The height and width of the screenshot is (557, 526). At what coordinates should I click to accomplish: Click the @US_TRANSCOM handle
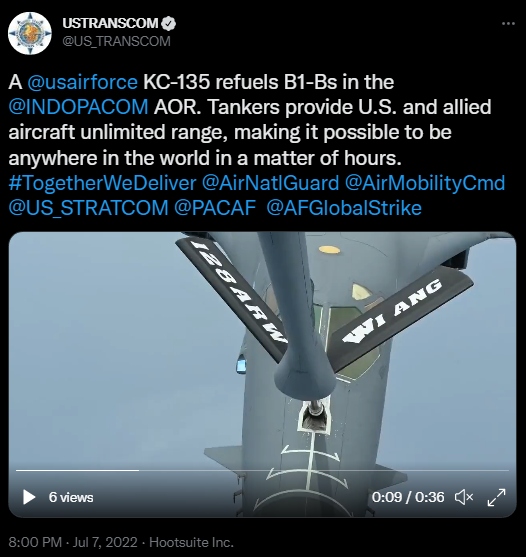[x=116, y=42]
